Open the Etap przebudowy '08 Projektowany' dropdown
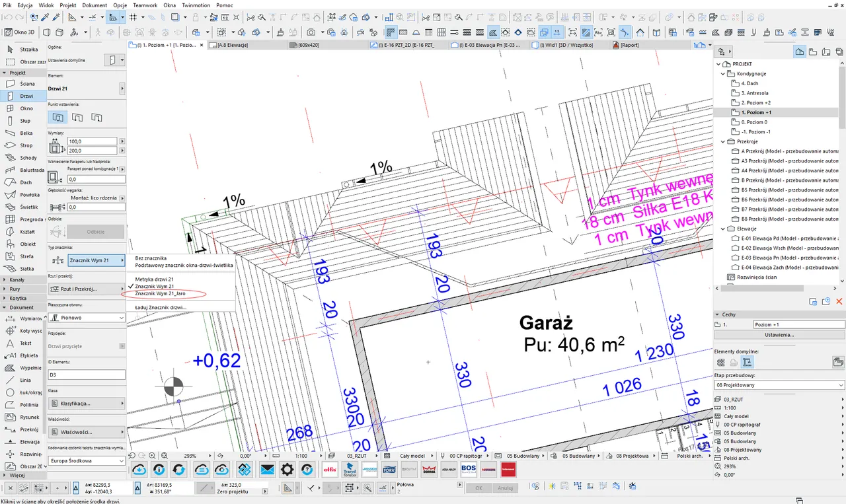 tap(779, 384)
